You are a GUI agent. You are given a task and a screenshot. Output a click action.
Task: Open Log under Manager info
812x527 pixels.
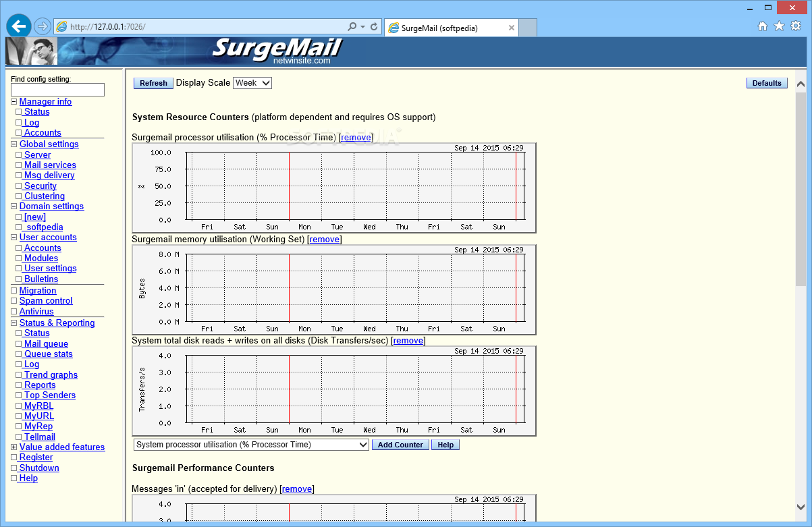32,123
